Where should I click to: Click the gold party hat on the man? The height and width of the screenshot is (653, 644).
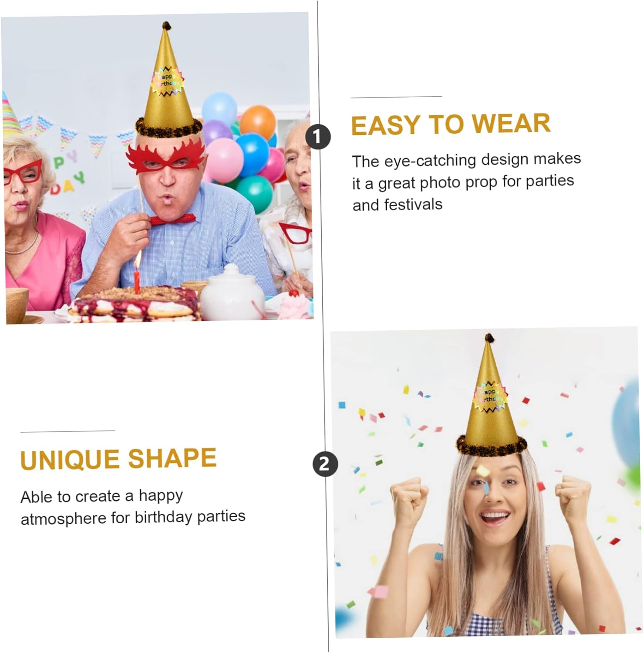(168, 81)
